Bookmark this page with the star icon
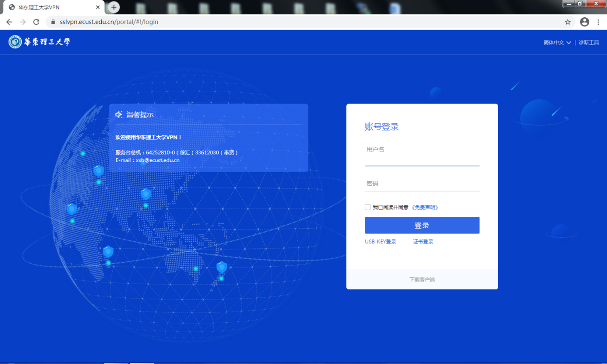This screenshot has height=364, width=607. click(x=568, y=22)
